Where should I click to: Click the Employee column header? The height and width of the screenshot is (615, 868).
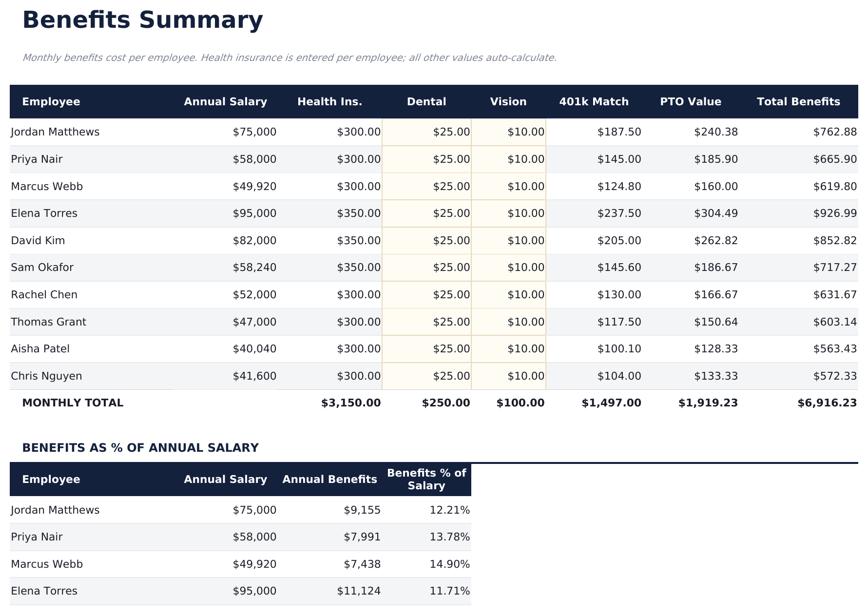click(51, 101)
